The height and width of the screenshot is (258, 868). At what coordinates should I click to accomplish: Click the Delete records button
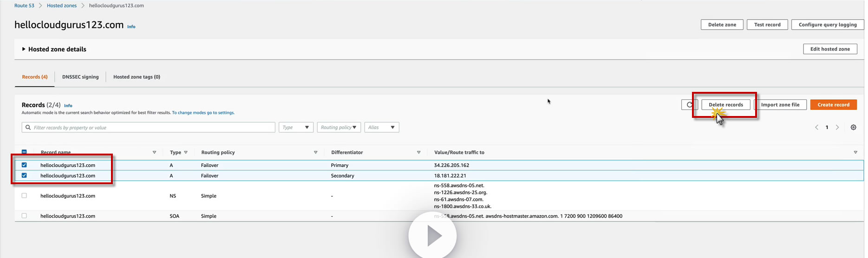click(725, 105)
